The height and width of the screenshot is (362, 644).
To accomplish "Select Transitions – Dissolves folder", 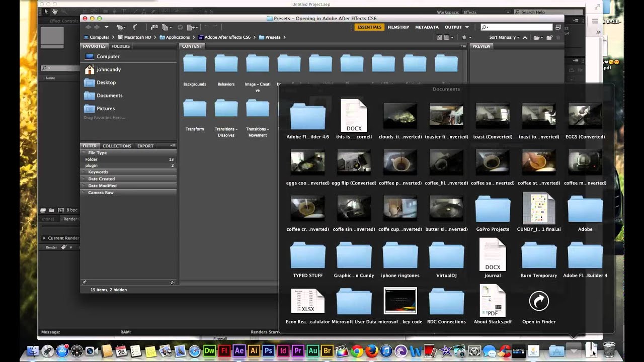I will [226, 118].
